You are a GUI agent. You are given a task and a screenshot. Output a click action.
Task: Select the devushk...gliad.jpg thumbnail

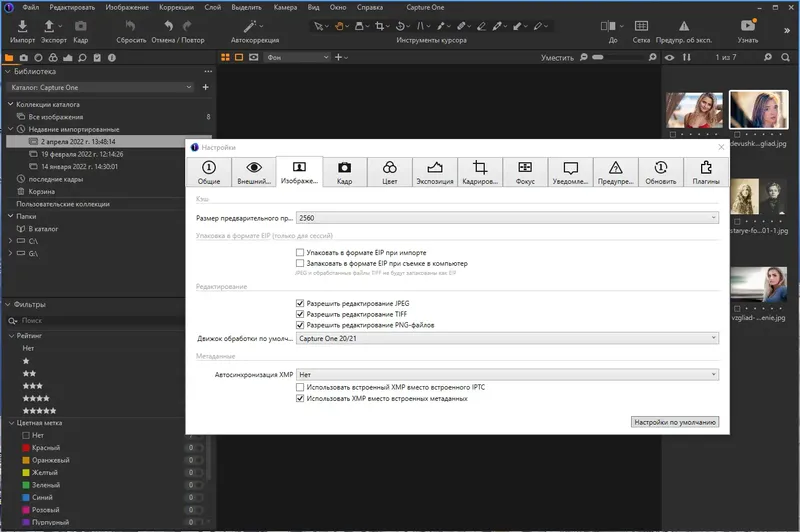(759, 110)
